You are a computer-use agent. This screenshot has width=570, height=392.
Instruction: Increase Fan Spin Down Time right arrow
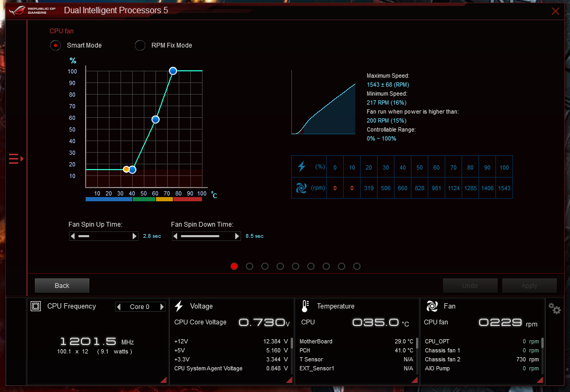point(237,236)
